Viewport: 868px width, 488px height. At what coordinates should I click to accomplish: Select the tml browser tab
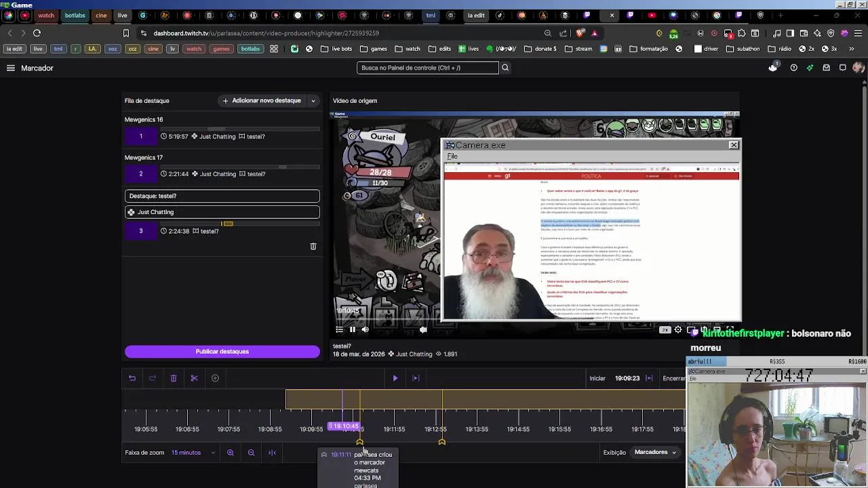pyautogui.click(x=431, y=15)
